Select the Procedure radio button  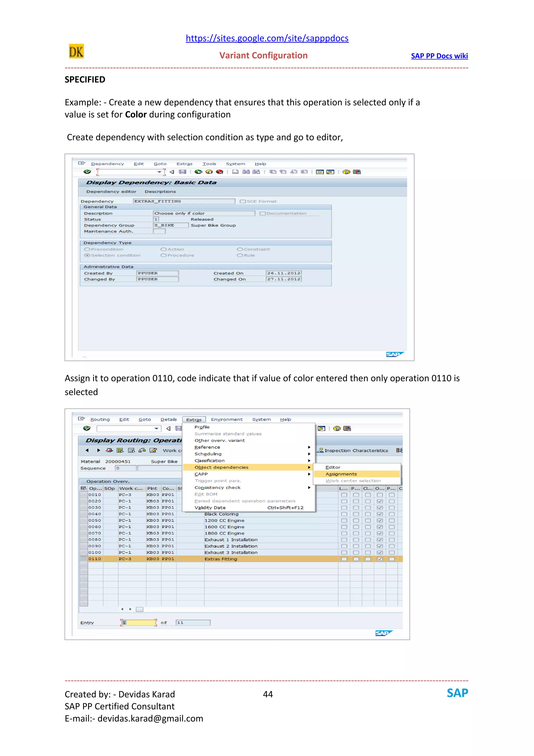pyautogui.click(x=163, y=255)
